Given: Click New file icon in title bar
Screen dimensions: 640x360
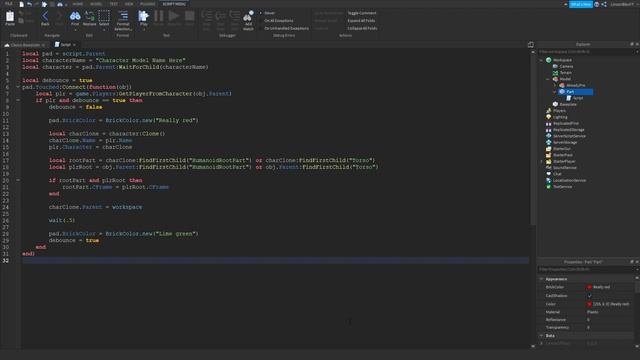Looking at the screenshot, I should pos(22,4).
